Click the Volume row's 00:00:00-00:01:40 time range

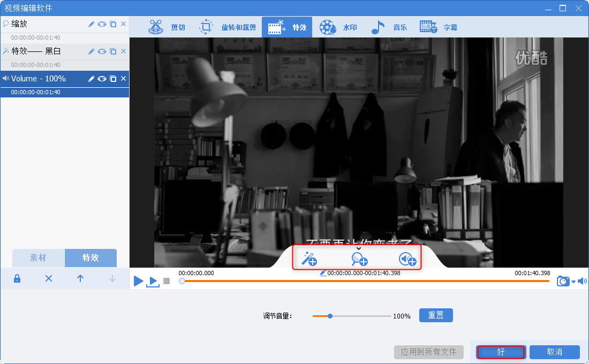point(36,92)
